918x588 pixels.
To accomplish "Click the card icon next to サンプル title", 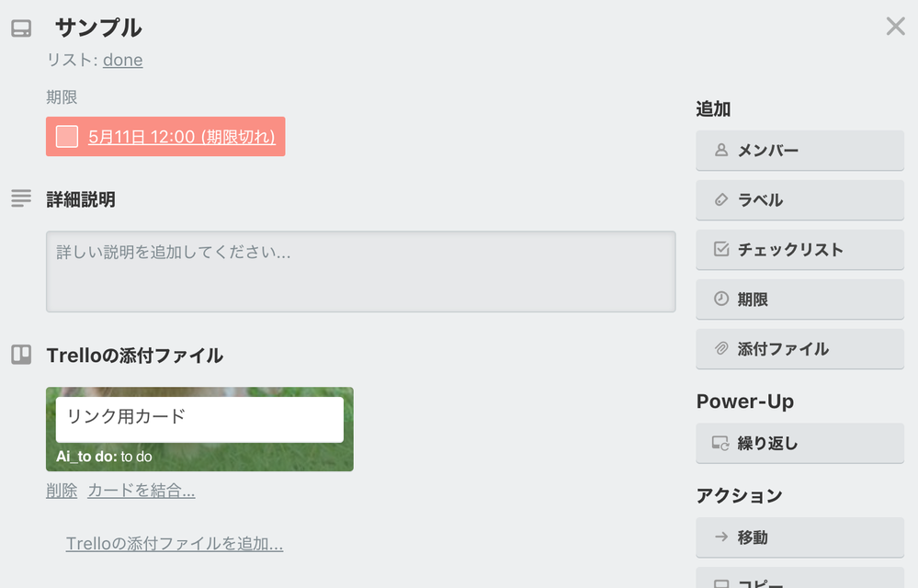I will (20, 28).
